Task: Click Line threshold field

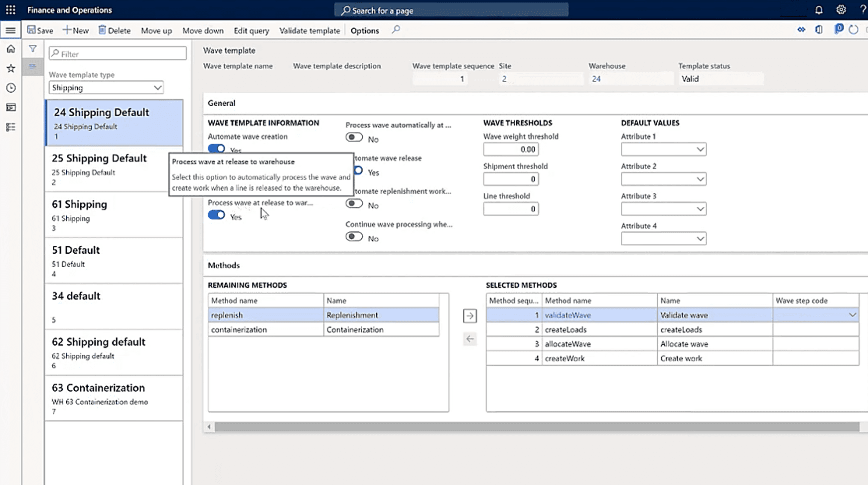Action: point(511,209)
